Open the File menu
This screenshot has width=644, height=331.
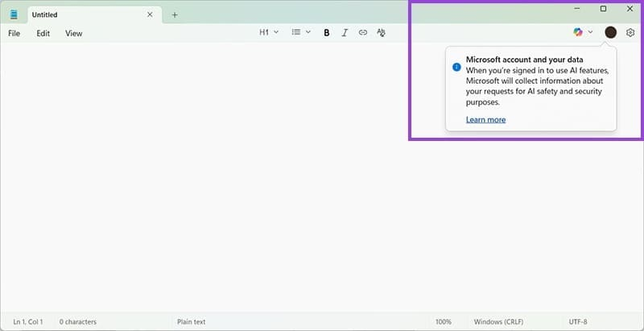(14, 33)
